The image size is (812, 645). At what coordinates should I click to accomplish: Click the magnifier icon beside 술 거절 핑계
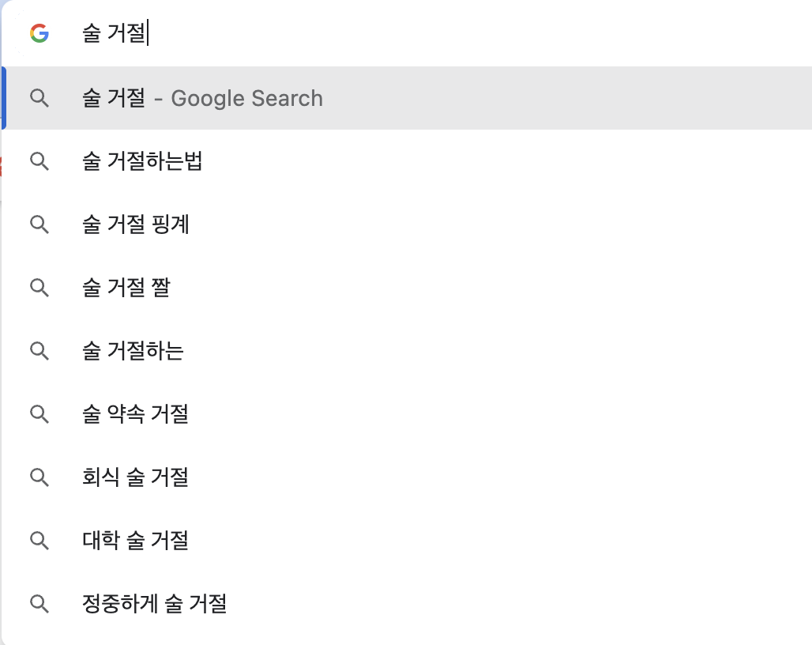(39, 224)
